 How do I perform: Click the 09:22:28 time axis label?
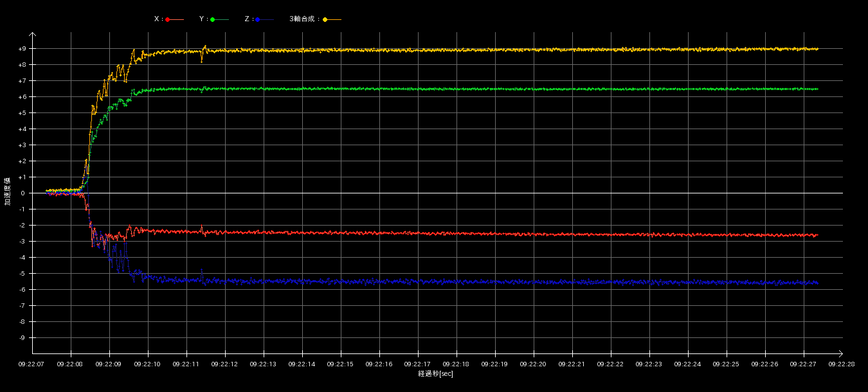[x=842, y=364]
